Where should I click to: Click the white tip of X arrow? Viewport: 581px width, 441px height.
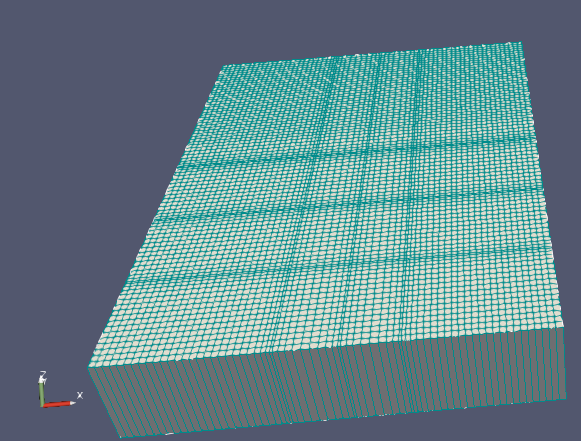pos(73,402)
